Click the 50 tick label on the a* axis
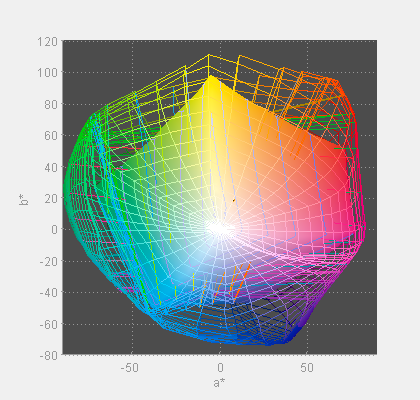420x400 pixels. (307, 368)
